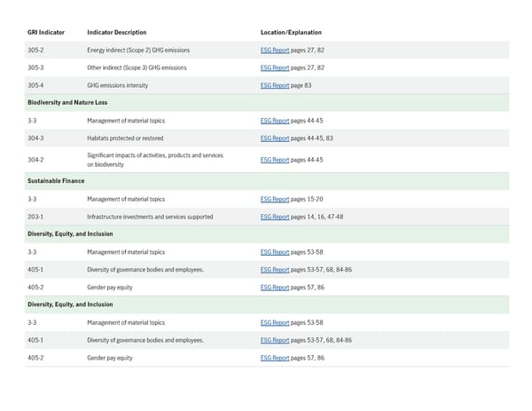532x411 pixels.
Task: Open ESG Report link in first Gender pay equity row
Action: pyautogui.click(x=275, y=287)
